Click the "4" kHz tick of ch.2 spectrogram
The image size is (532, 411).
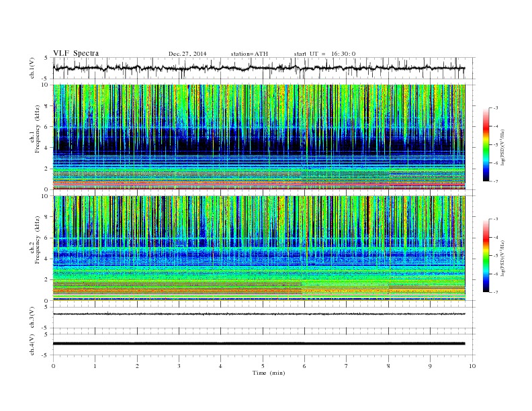pos(47,259)
